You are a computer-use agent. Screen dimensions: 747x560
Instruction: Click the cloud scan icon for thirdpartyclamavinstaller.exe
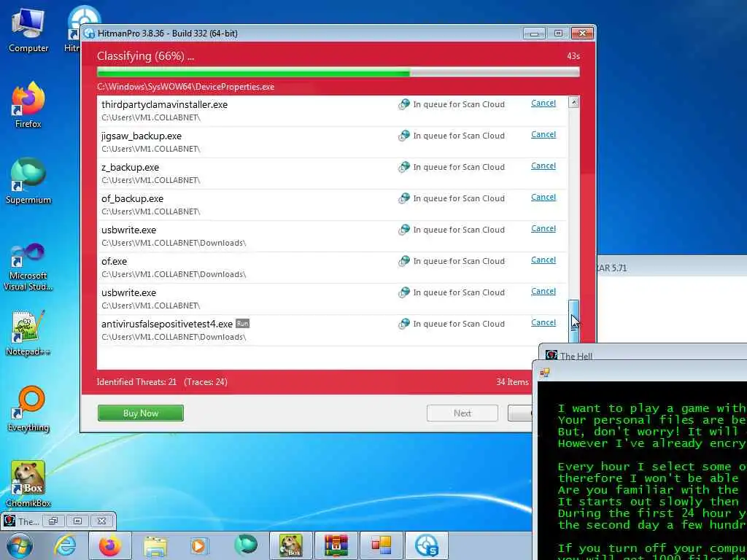[x=404, y=104]
